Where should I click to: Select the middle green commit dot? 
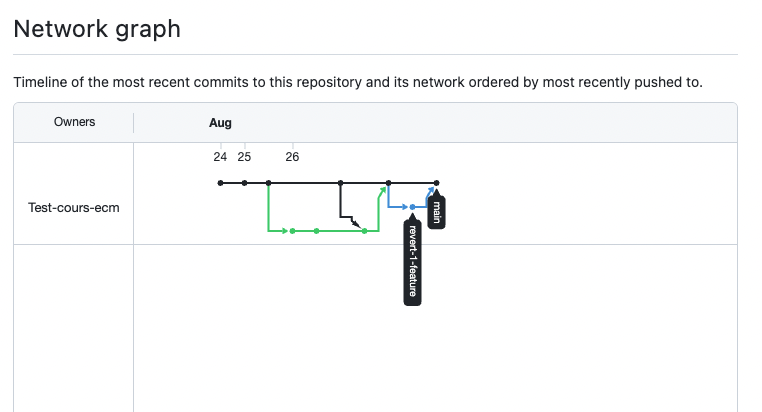point(316,231)
